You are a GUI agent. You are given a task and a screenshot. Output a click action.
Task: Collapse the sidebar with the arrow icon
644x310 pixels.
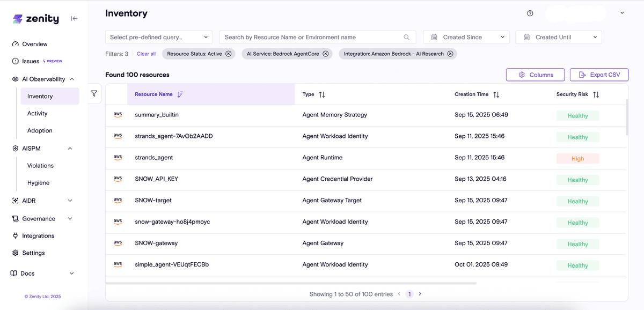[x=75, y=19]
